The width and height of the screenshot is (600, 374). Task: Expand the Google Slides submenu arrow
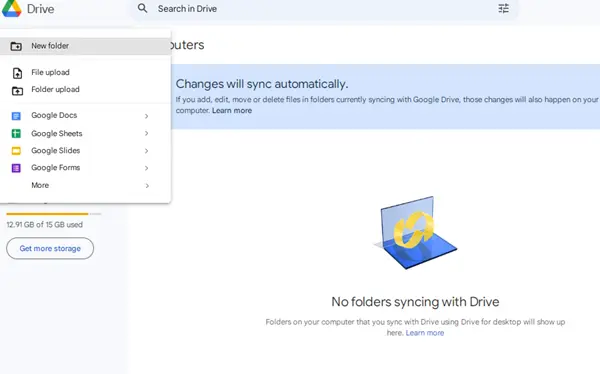click(x=147, y=151)
